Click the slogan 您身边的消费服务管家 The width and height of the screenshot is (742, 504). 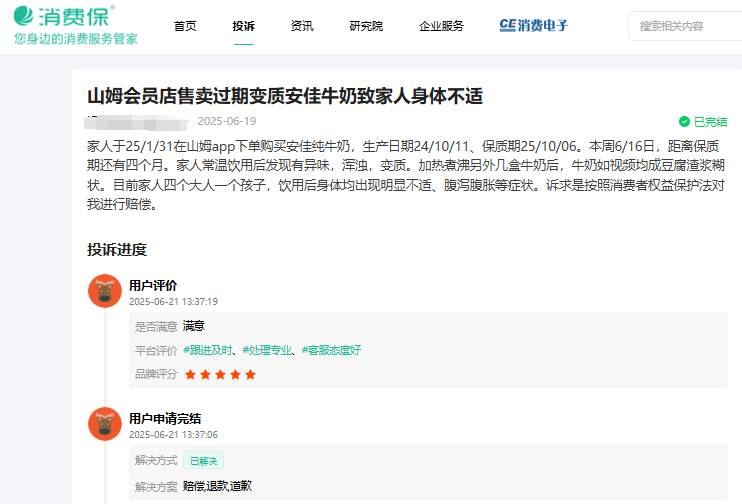pyautogui.click(x=76, y=39)
